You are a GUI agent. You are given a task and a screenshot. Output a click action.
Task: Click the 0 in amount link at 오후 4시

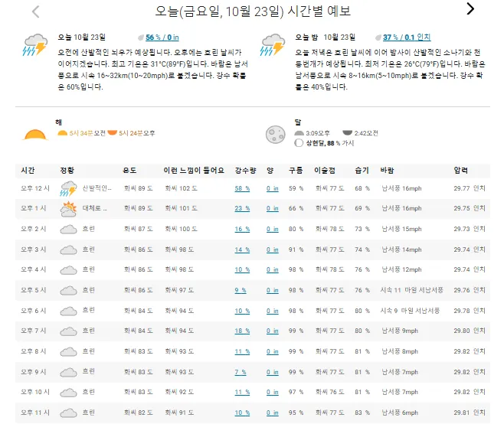272,270
